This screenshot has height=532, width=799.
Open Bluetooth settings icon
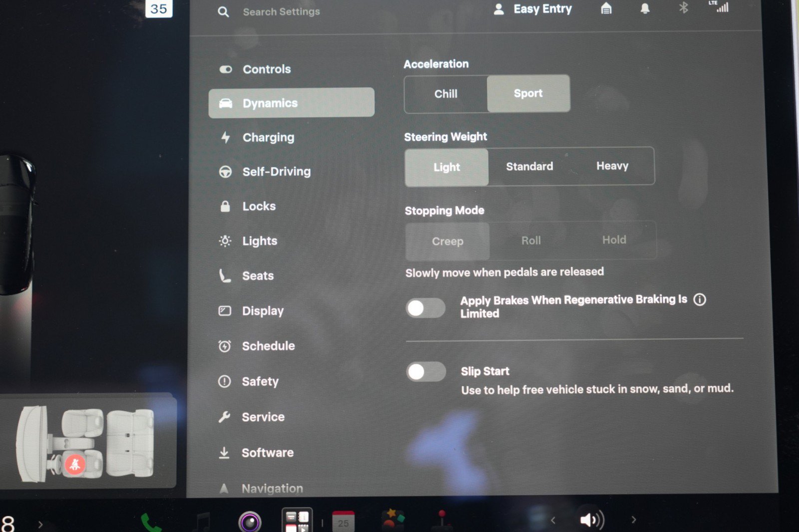(x=683, y=7)
